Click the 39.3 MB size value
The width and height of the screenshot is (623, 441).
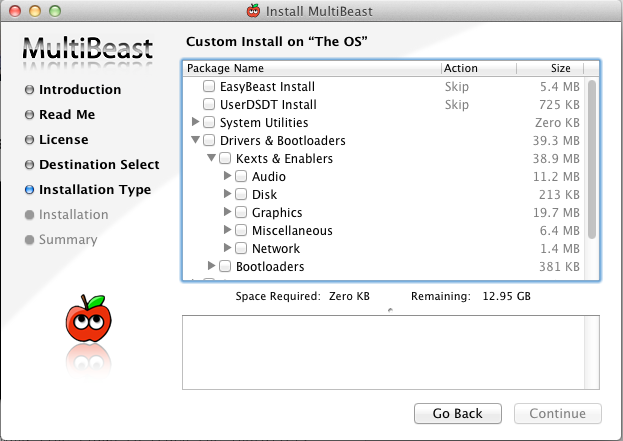tap(556, 141)
